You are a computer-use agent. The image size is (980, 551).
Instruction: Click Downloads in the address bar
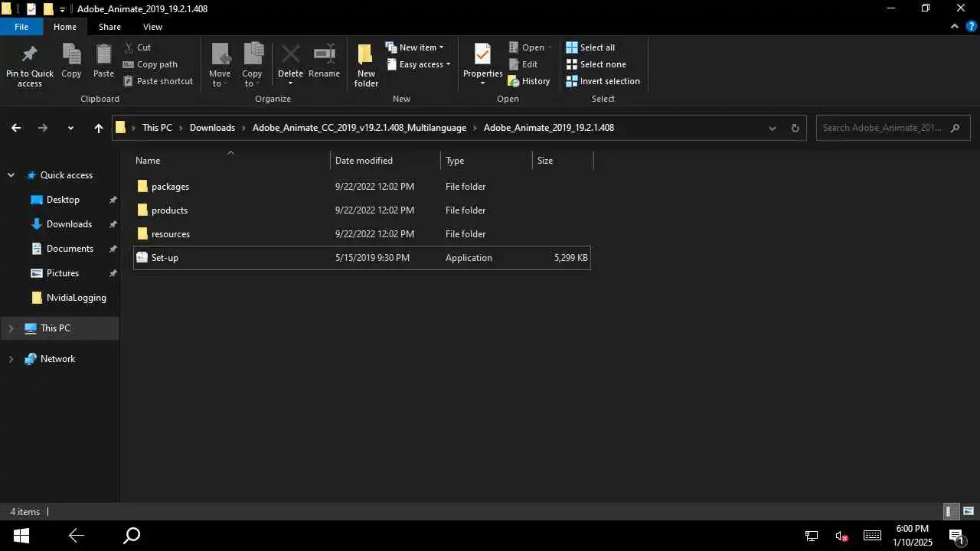(212, 128)
